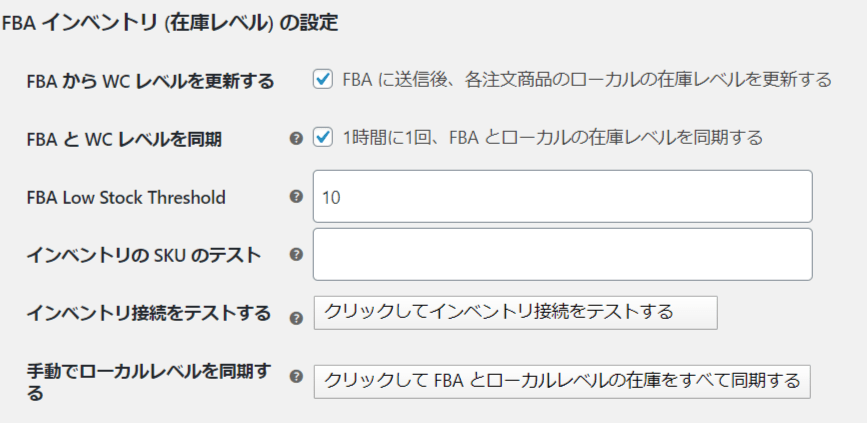Click the text FBA に送信後、各注文商品のローカルの在庫レベルを更新する
The height and width of the screenshot is (423, 867).
click(587, 80)
